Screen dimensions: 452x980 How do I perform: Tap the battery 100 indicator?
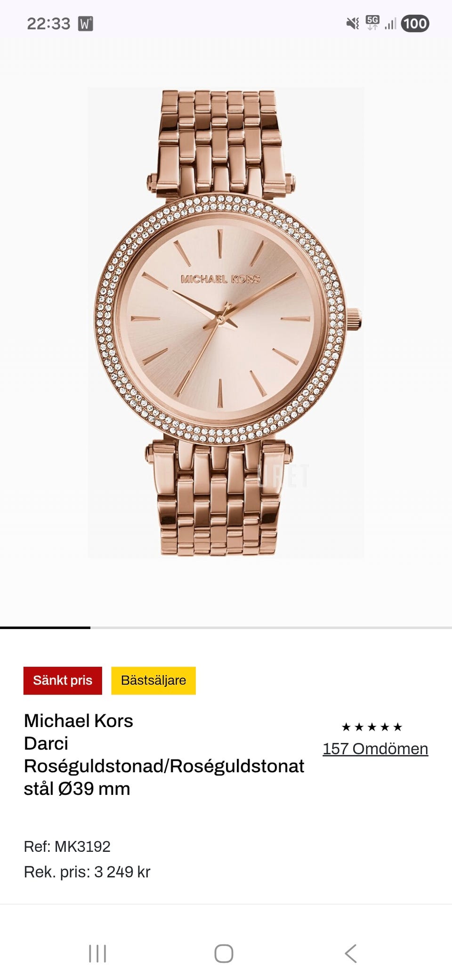415,24
